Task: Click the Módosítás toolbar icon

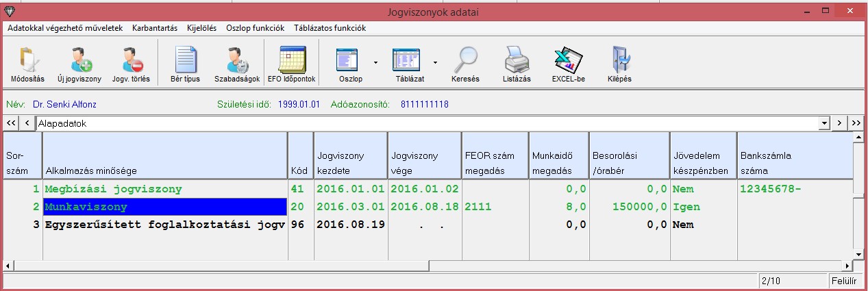Action: [27, 62]
